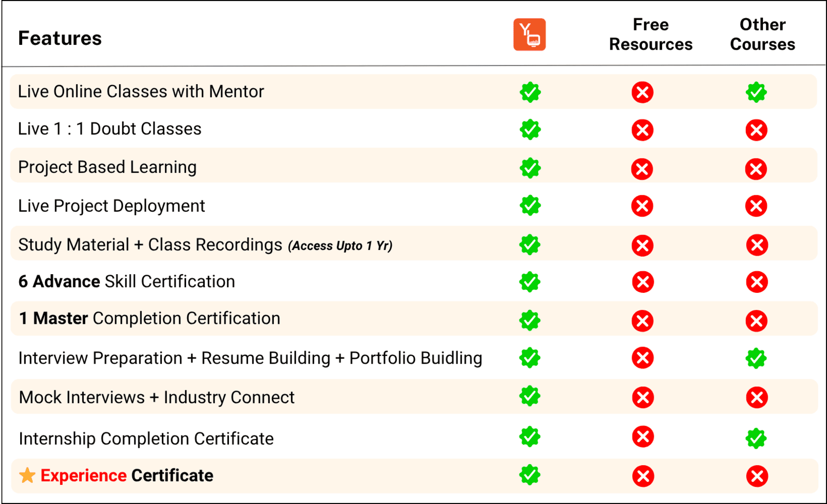Click green check for Experience Certificate row

tap(530, 475)
